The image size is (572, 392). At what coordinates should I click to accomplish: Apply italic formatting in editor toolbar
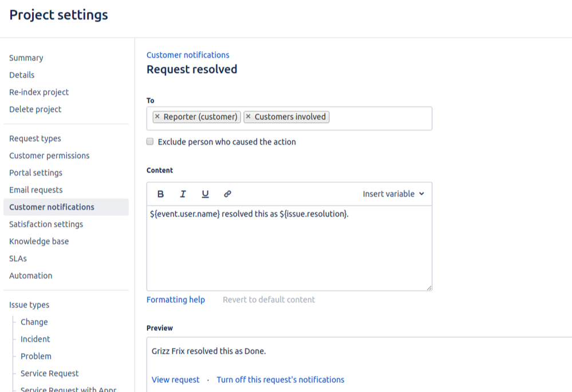tap(183, 194)
